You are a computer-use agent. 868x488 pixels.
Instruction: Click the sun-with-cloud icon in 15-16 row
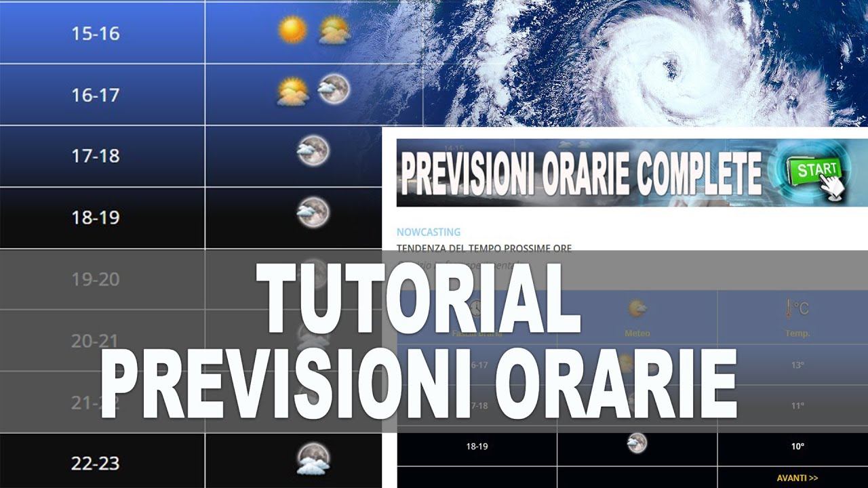(334, 30)
